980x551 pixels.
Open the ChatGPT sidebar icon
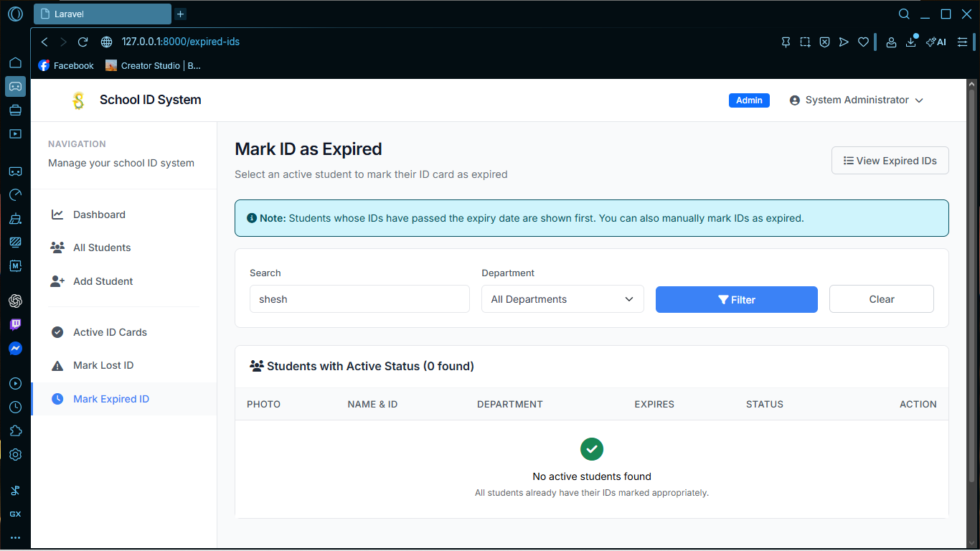(x=15, y=301)
